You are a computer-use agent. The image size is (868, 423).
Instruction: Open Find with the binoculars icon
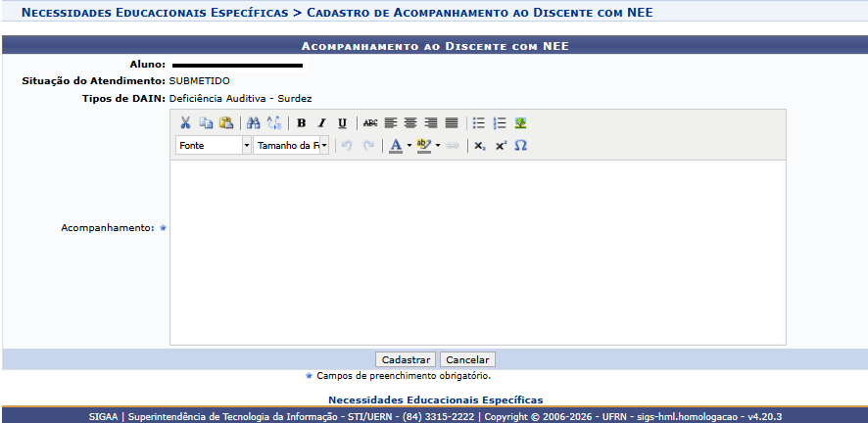[x=253, y=122]
